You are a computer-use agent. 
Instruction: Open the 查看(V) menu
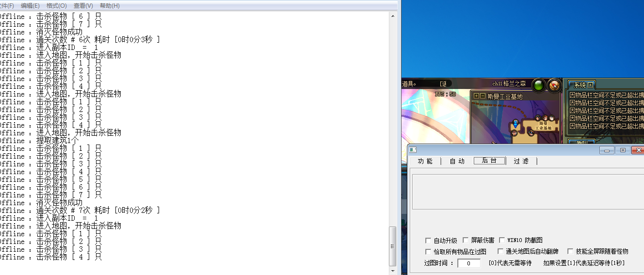click(x=83, y=5)
